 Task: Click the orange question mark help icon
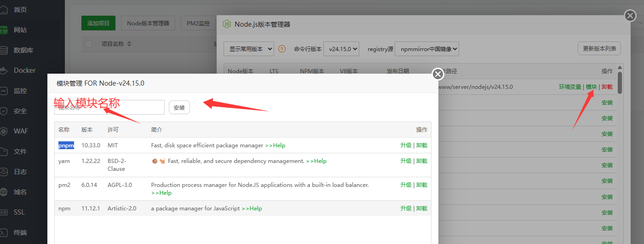(282, 49)
